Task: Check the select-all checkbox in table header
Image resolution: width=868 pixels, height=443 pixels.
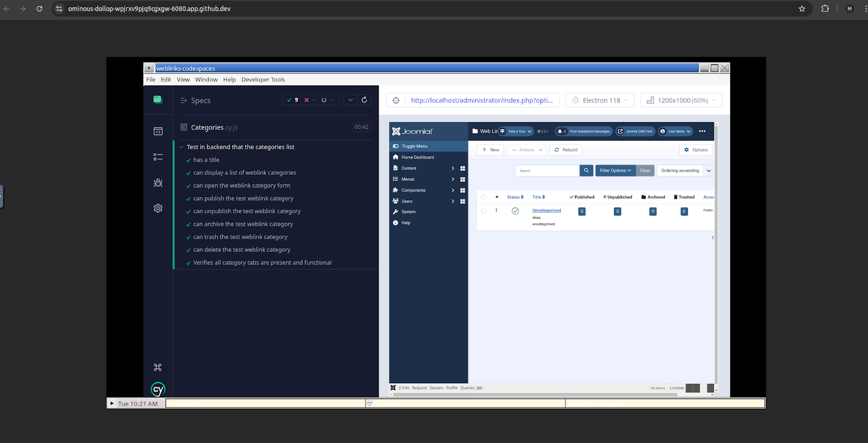Action: [x=483, y=197]
